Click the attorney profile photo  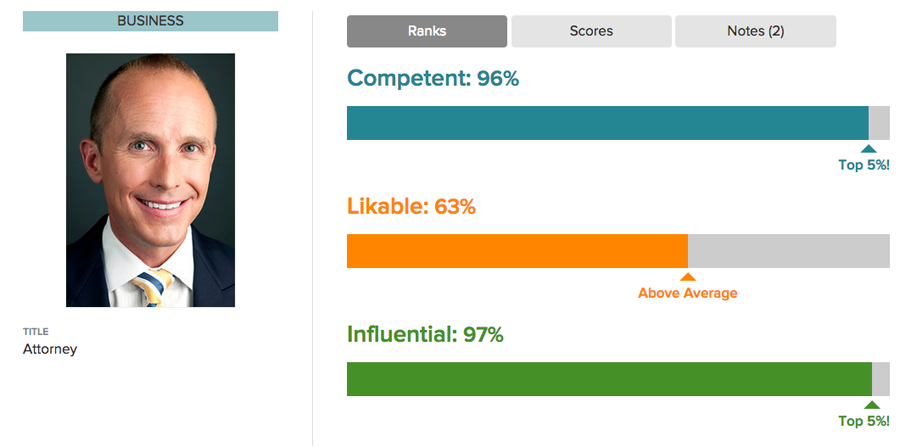click(x=150, y=180)
